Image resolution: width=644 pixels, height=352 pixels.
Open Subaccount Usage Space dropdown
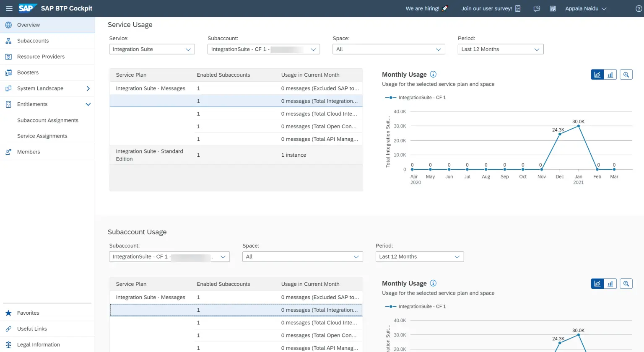303,256
